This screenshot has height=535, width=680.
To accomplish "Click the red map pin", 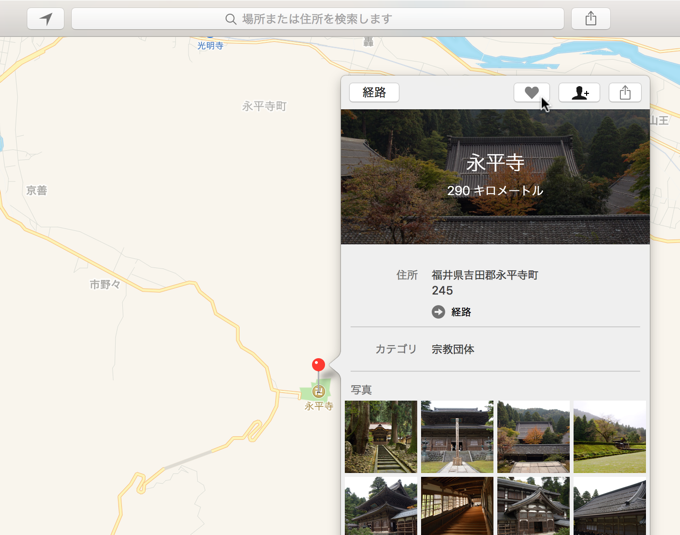I will (x=318, y=365).
